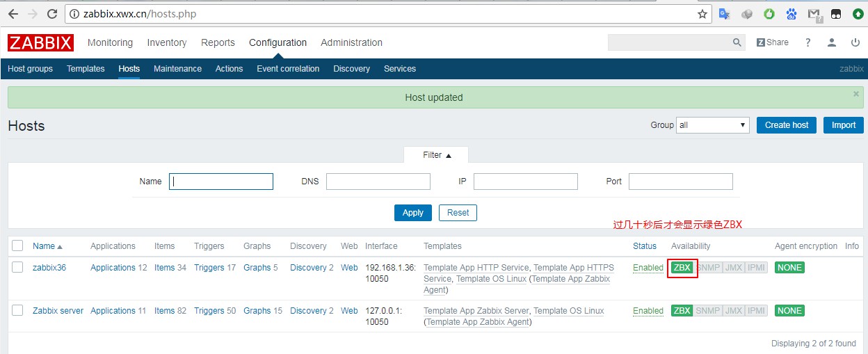
Task: Click the sign out power icon
Action: pos(855,42)
